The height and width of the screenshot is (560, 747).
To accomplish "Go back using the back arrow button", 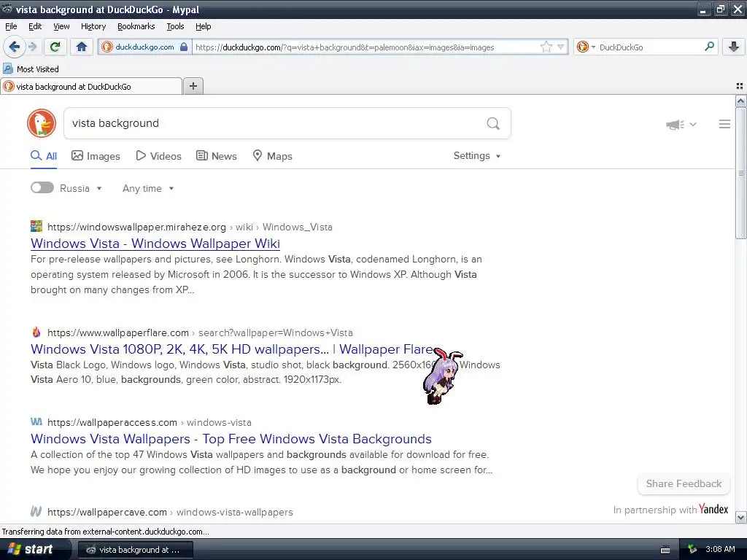I will click(x=15, y=47).
